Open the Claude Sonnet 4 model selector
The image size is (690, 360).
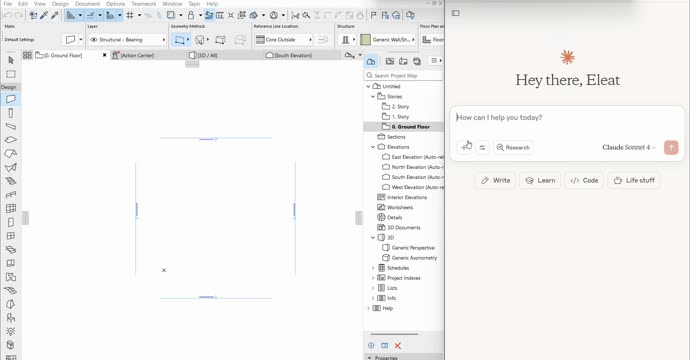point(629,147)
